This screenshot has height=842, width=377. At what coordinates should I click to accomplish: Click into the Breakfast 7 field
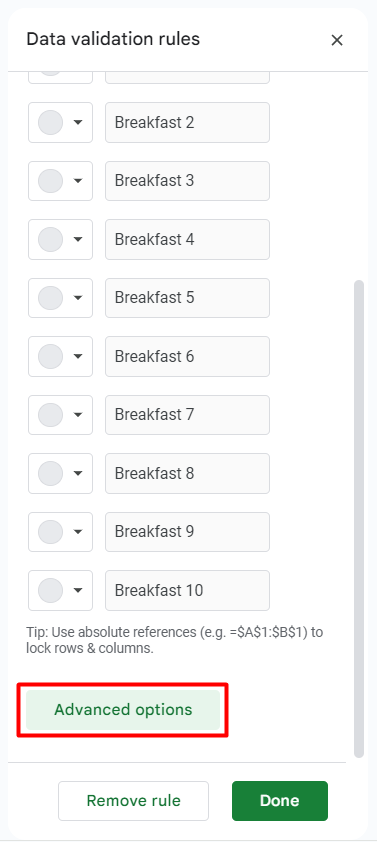187,415
